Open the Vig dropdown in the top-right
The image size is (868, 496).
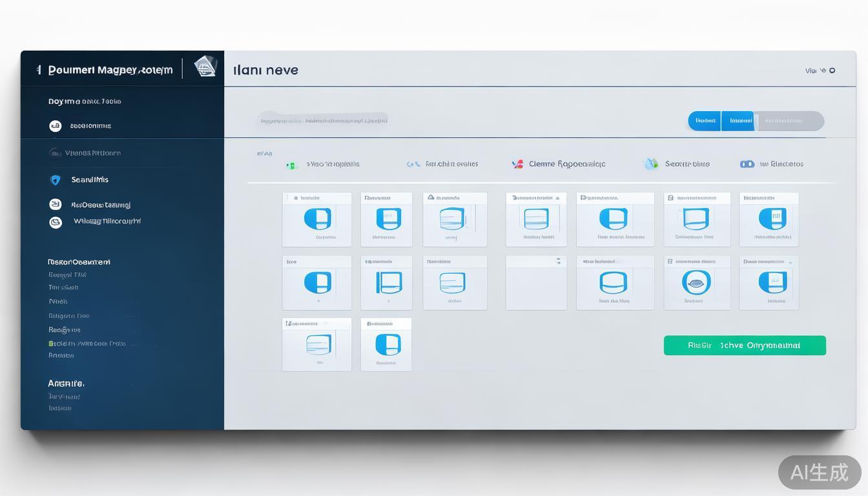coord(812,70)
